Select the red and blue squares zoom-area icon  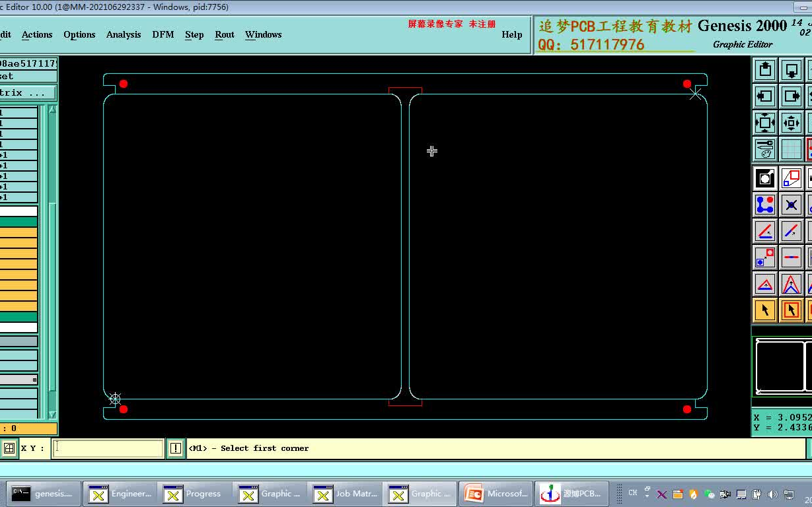[x=791, y=178]
